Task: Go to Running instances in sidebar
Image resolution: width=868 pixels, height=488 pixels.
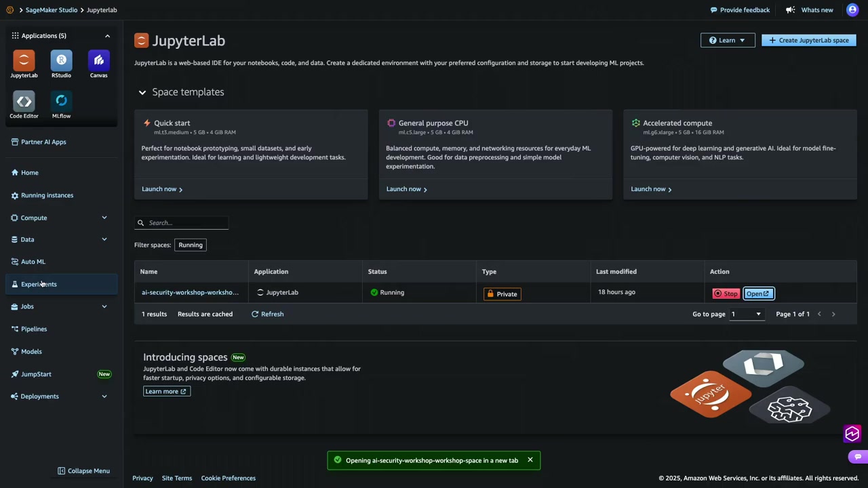Action: coord(47,195)
